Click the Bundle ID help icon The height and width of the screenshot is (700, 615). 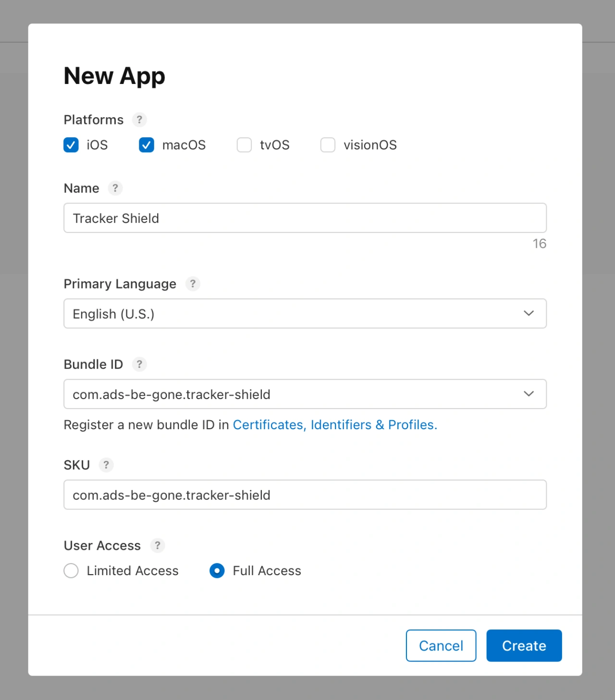(139, 364)
